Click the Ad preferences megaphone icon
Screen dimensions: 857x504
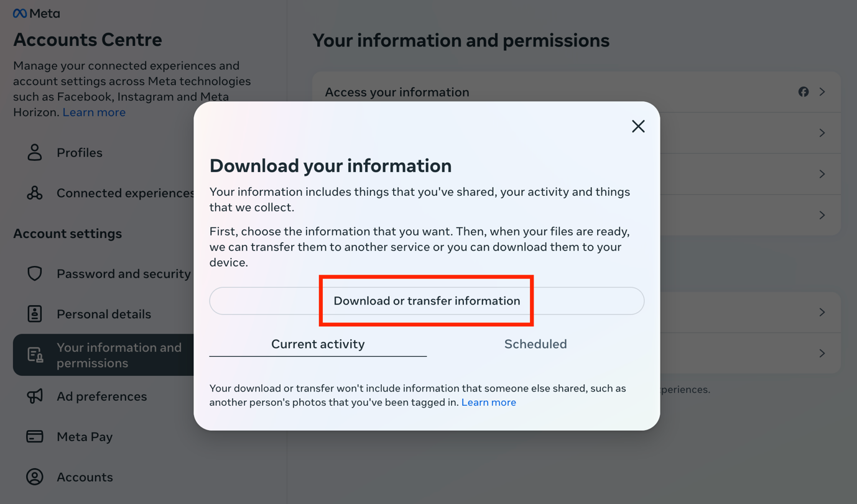35,396
